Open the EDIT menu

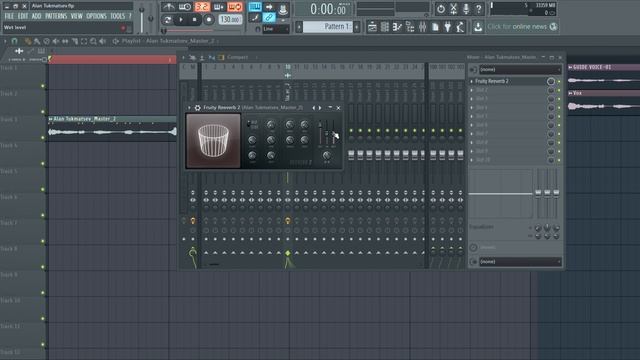(23, 16)
